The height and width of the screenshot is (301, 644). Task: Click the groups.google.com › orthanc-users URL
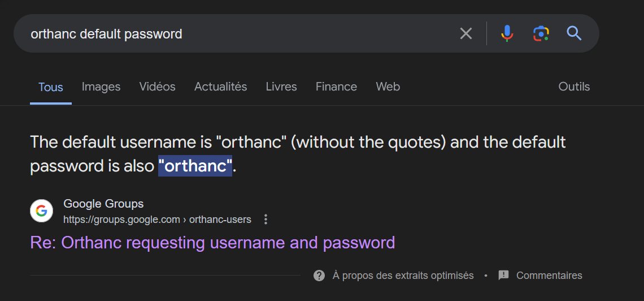[x=157, y=220]
